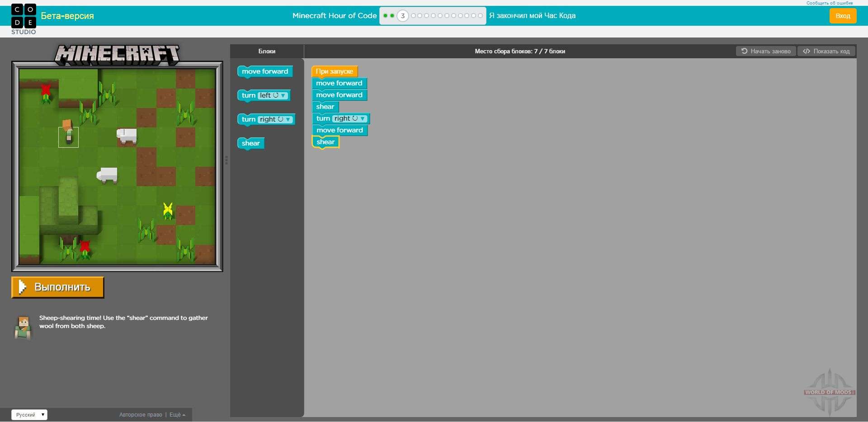Click the Minecraft title logo above the game
868x422 pixels.
(x=117, y=55)
